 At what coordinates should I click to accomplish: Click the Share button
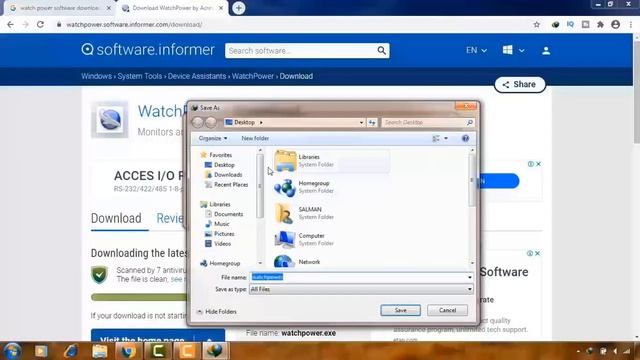pyautogui.click(x=520, y=84)
